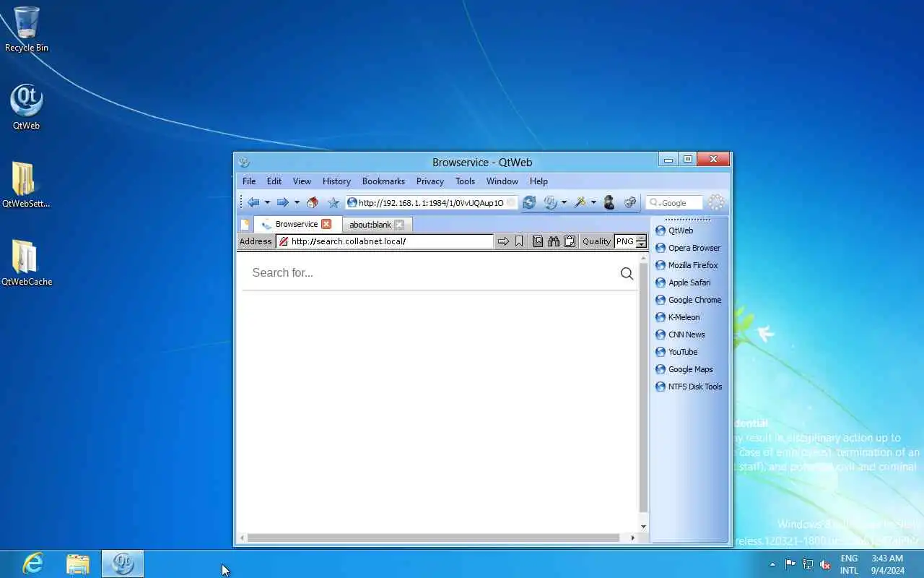Viewport: 924px width, 578px height.
Task: Open the Forward history dropdown arrow
Action: 297,203
